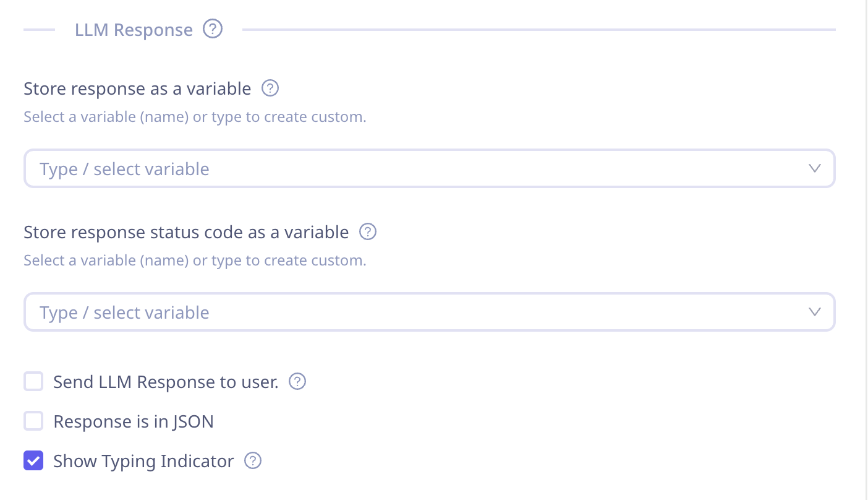Open help icon beside Show Typing Indicator

click(x=253, y=461)
